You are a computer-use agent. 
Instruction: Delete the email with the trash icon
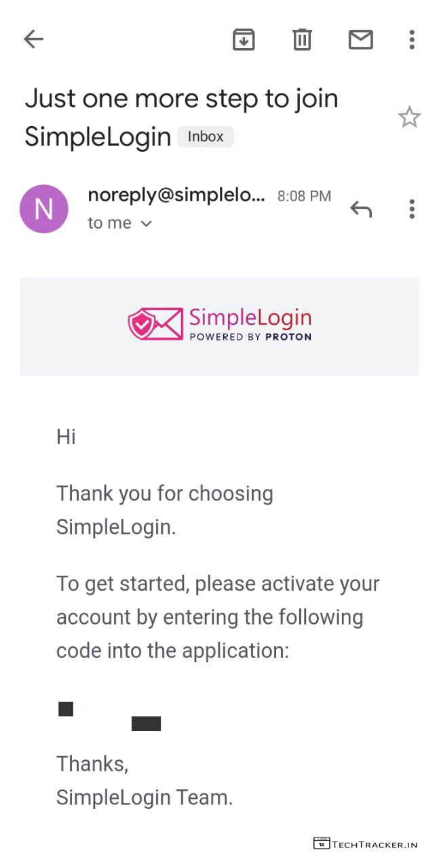tap(302, 40)
